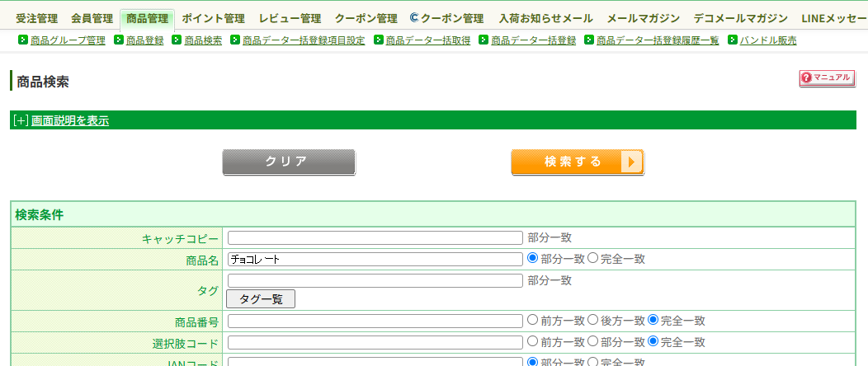The width and height of the screenshot is (868, 366).
Task: Open the メールマガジン tab
Action: (644, 19)
